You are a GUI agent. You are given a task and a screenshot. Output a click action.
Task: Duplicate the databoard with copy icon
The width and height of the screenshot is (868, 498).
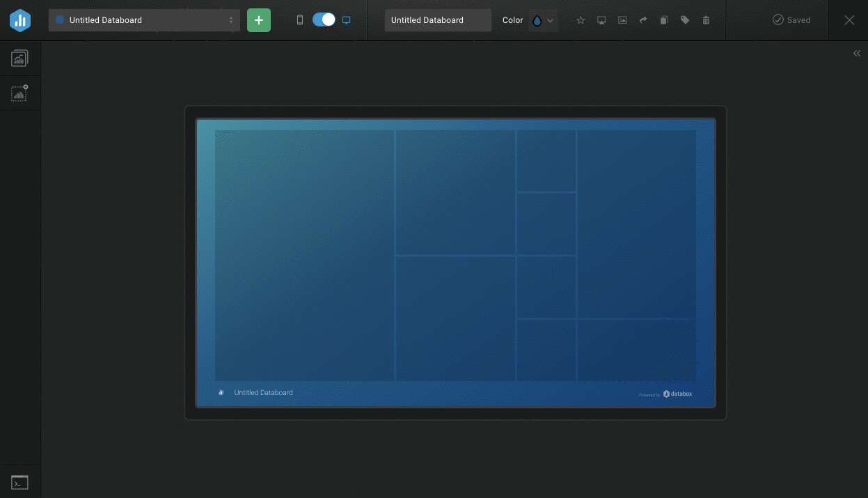click(x=664, y=20)
